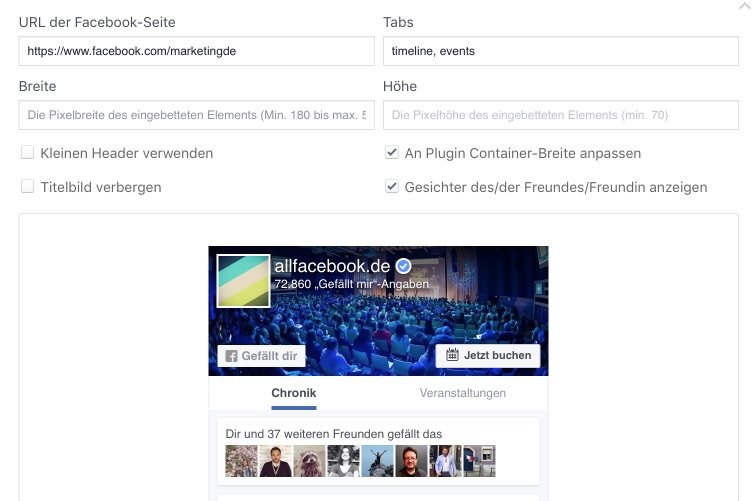Collapse the panel with the top-right chevron
Viewport: 753px width, 501px height.
pos(744,5)
